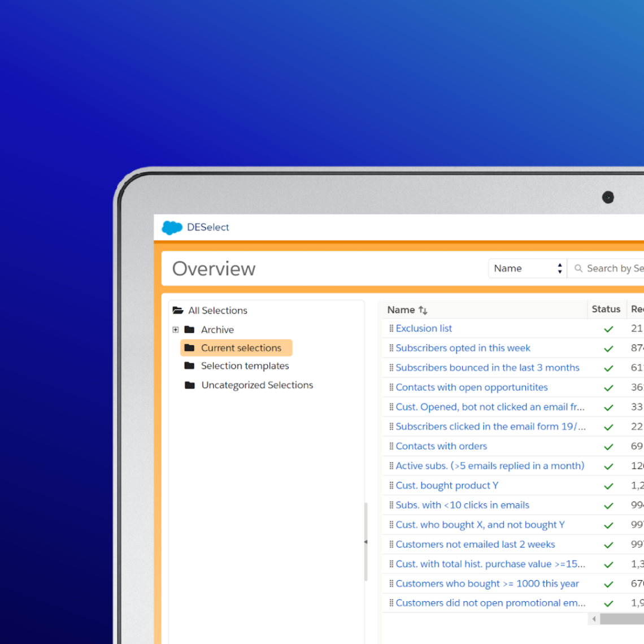The height and width of the screenshot is (644, 644).
Task: Click the DESelect cloud logo
Action: pos(171,227)
